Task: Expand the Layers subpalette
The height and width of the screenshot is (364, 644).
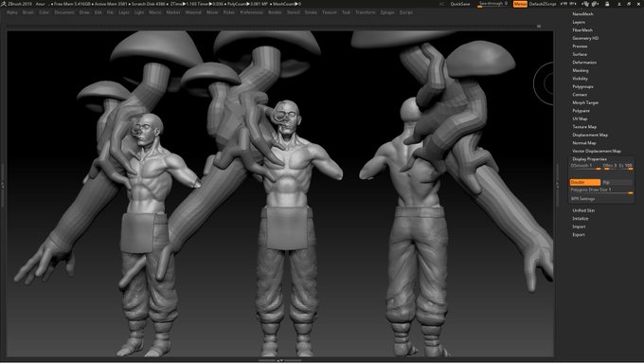Action: click(579, 22)
